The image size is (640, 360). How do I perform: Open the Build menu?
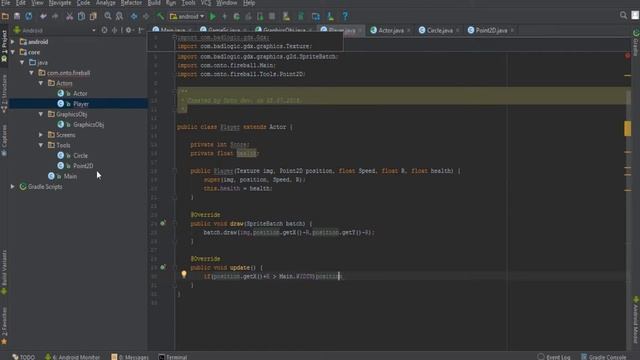pyautogui.click(x=154, y=3)
